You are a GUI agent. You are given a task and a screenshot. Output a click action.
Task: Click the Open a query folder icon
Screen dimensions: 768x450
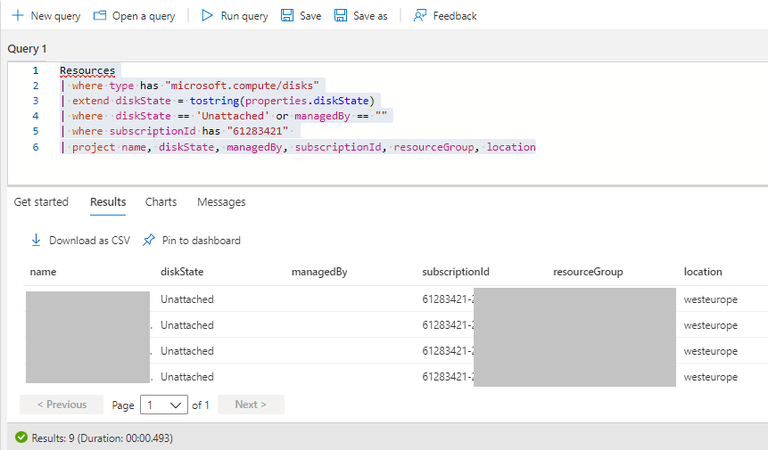[100, 16]
